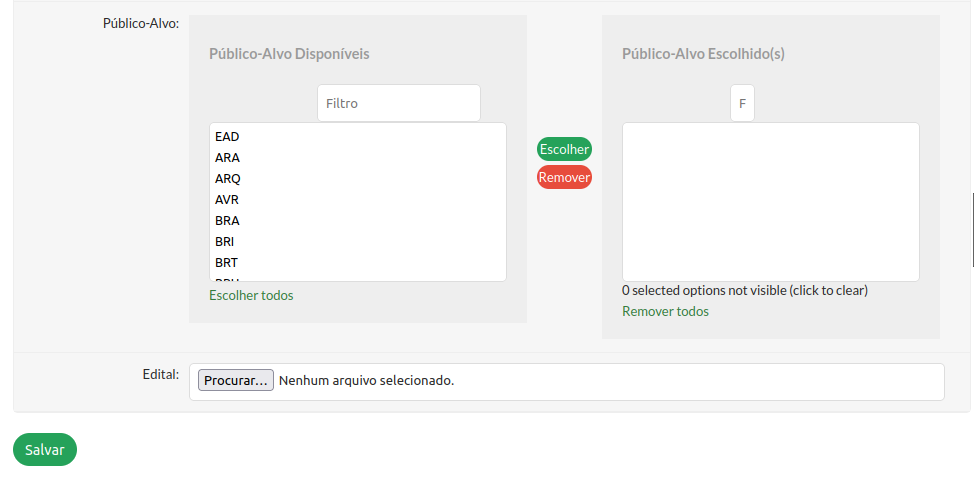Open the file picker with Procurar

point(236,381)
